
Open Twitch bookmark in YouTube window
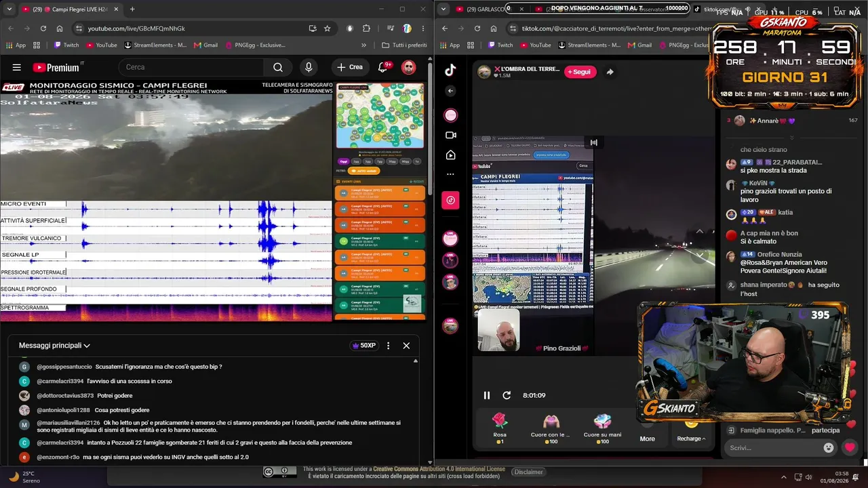click(x=66, y=45)
